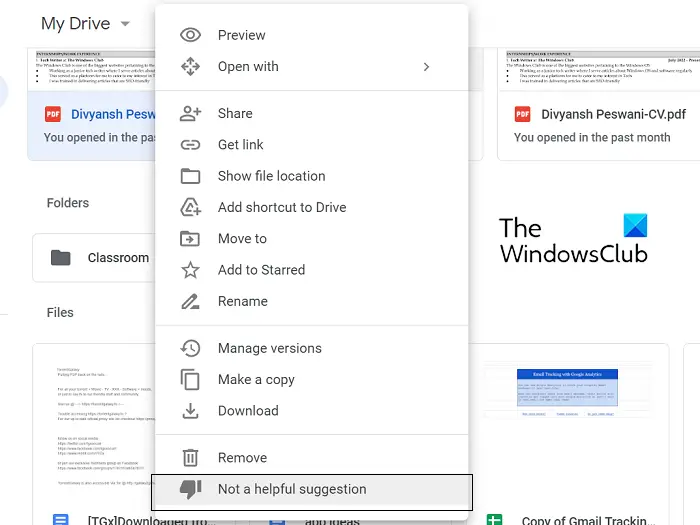Image resolution: width=700 pixels, height=525 pixels.
Task: Click the star icon for Add to Starred
Action: tap(190, 270)
